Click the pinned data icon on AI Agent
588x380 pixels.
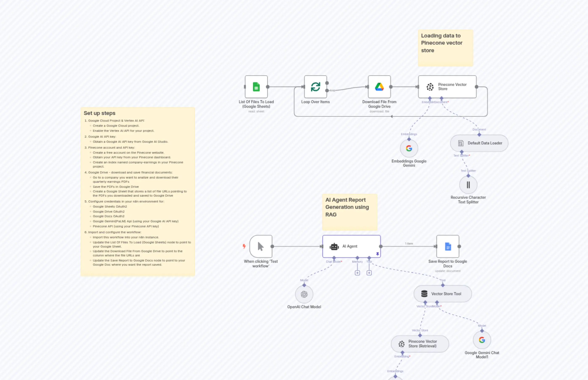(377, 254)
